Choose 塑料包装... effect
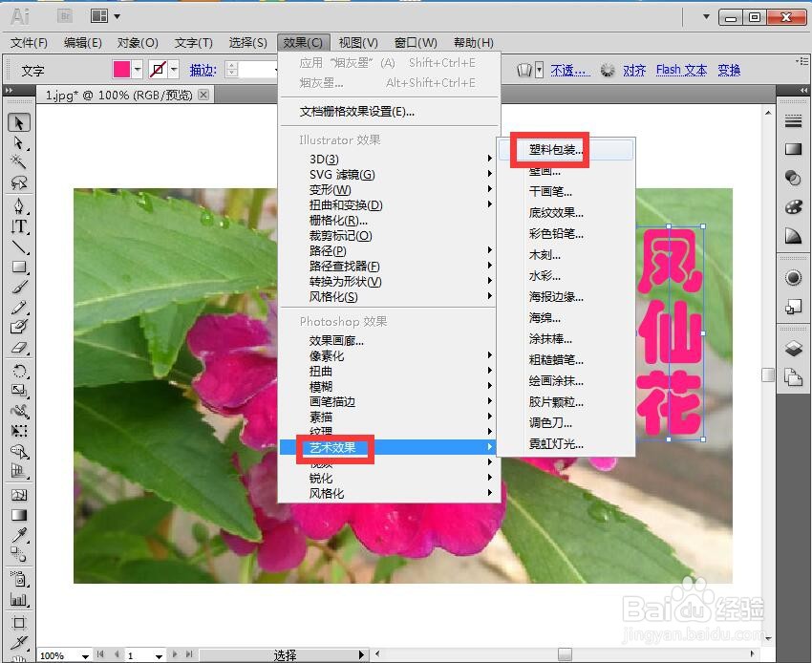 click(566, 150)
